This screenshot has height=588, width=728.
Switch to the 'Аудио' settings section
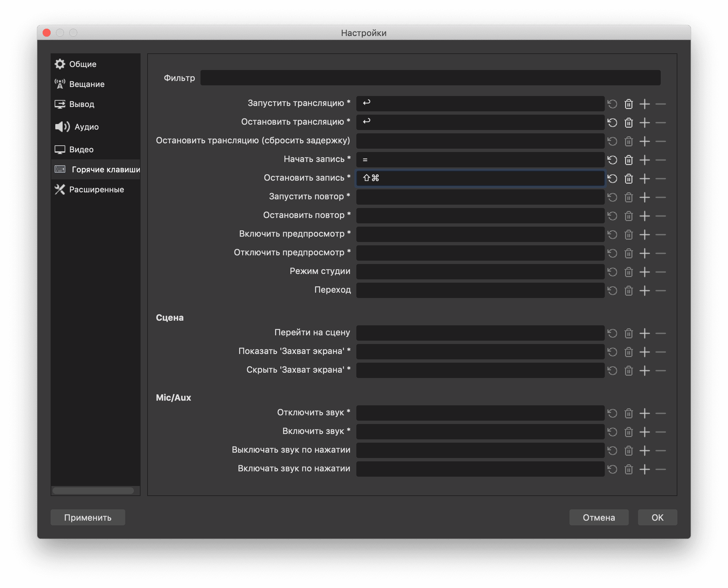point(86,127)
